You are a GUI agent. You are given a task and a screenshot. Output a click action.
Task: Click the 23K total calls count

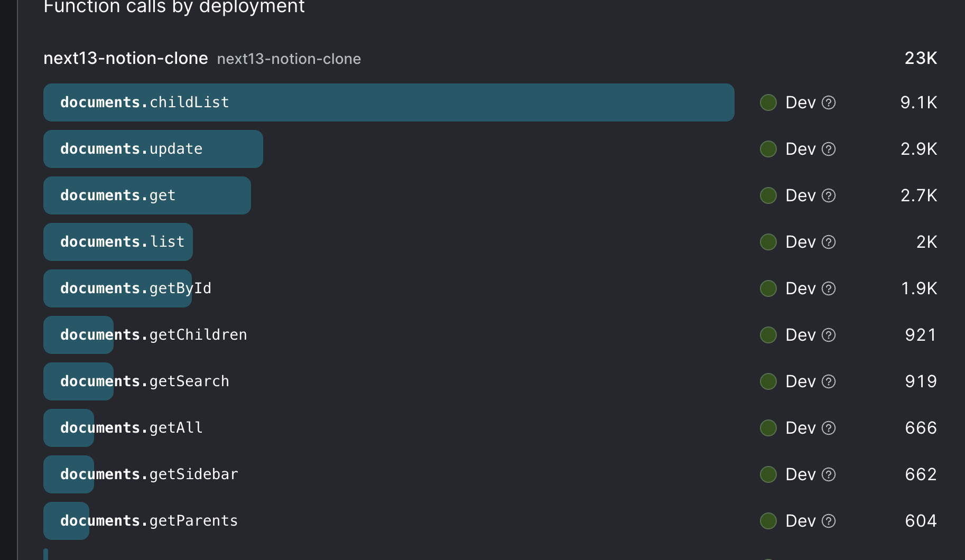(921, 58)
